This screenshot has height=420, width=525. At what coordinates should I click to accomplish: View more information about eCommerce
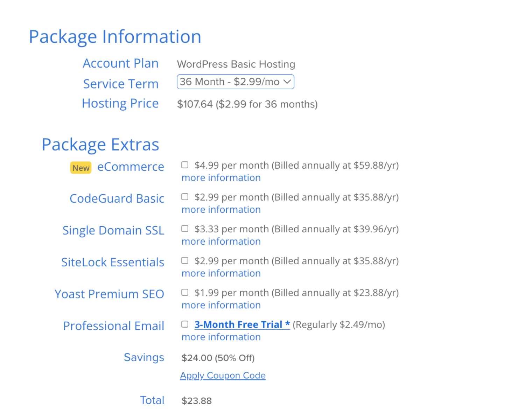click(x=221, y=178)
